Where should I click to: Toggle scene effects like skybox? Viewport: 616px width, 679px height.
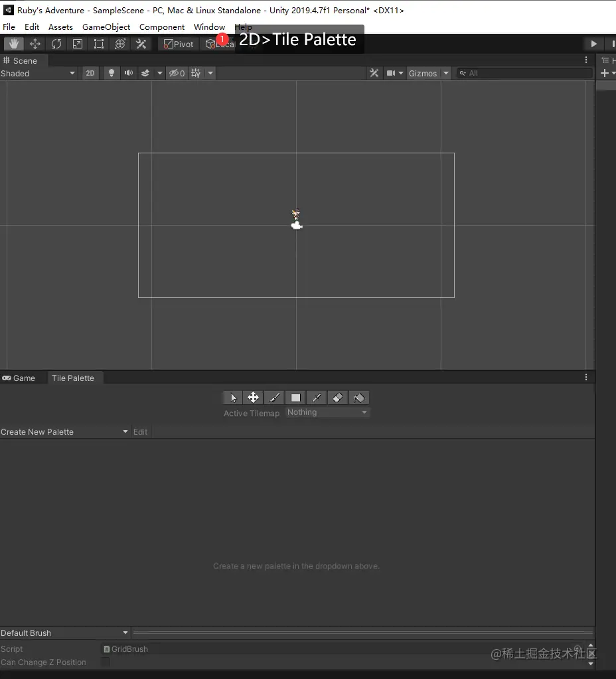(145, 73)
